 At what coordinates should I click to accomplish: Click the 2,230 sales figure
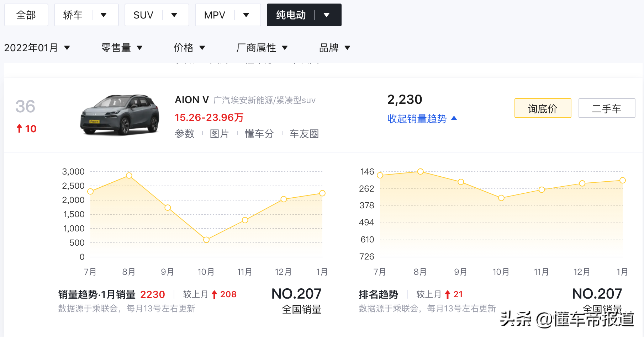pyautogui.click(x=405, y=100)
